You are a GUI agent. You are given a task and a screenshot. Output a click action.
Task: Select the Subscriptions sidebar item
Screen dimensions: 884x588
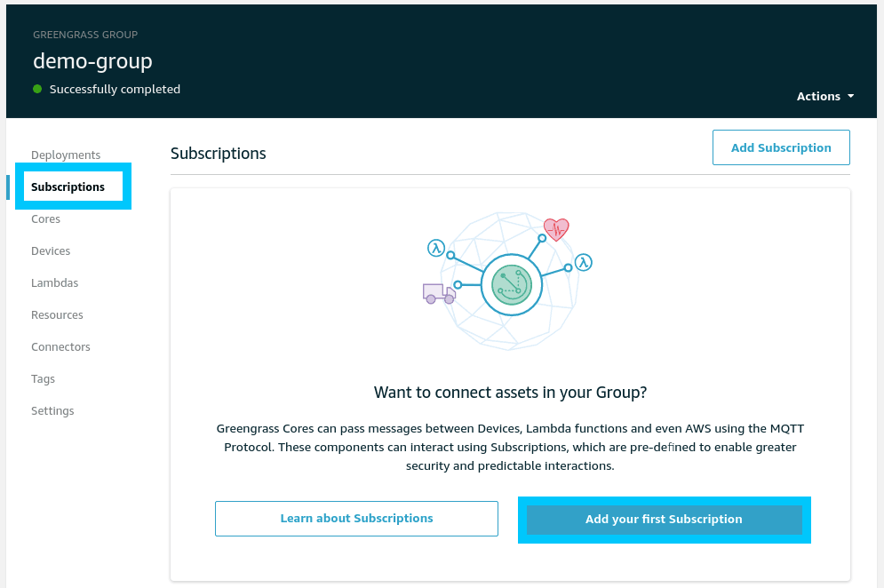pos(68,187)
